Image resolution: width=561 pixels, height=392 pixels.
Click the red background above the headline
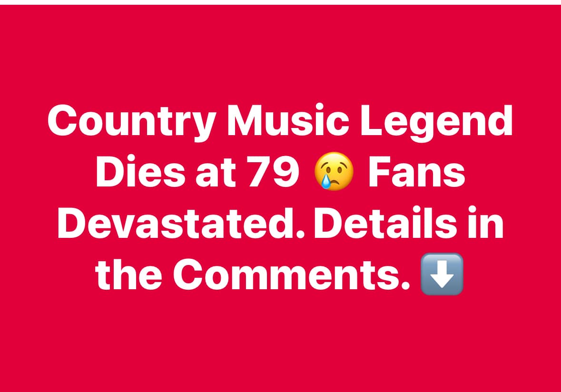281,54
